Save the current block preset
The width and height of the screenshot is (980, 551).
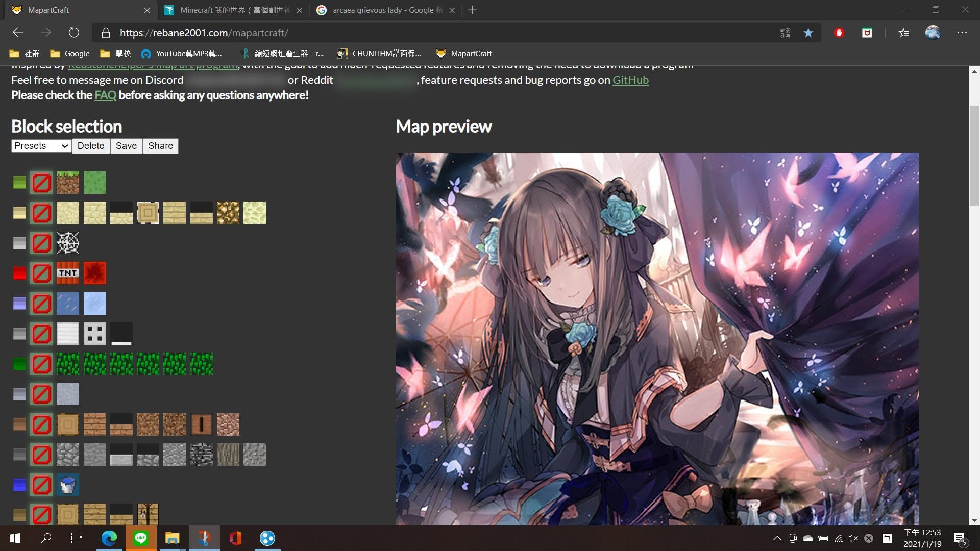click(126, 146)
